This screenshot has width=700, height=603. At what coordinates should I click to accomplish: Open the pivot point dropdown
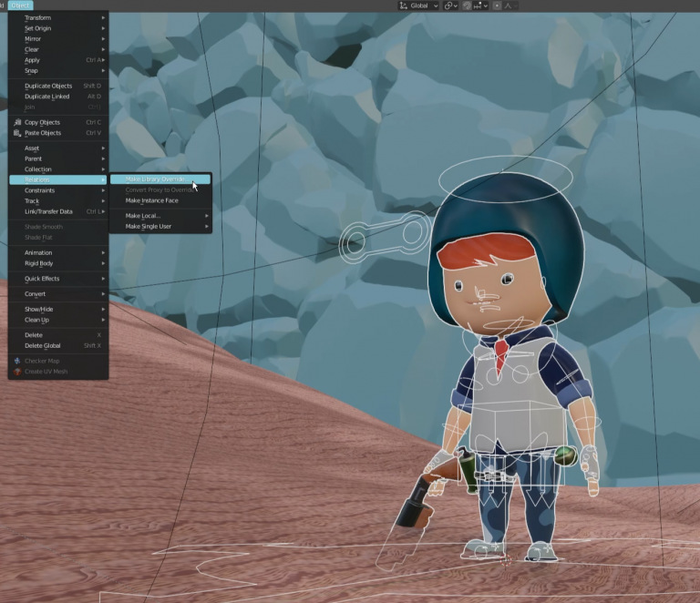click(450, 5)
